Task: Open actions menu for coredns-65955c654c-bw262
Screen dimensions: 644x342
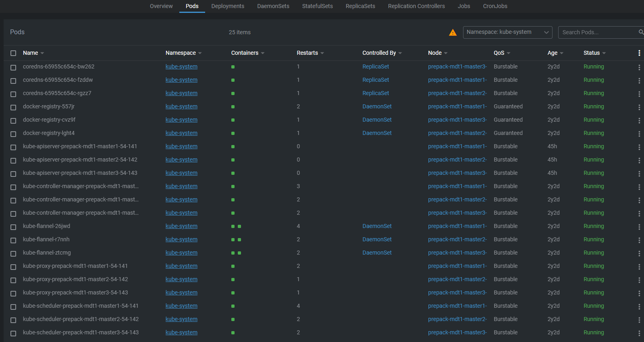Action: point(639,67)
